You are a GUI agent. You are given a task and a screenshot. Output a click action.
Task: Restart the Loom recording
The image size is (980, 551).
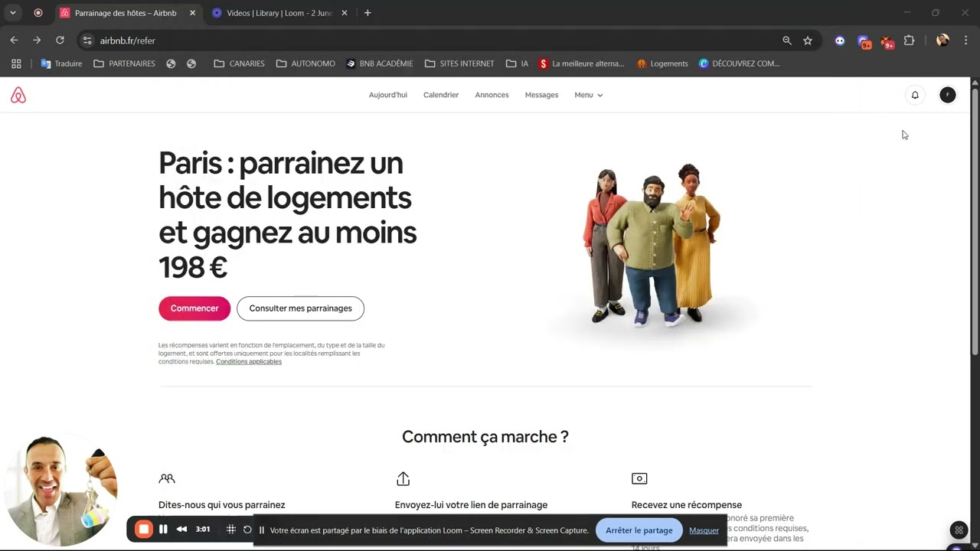coord(247,530)
